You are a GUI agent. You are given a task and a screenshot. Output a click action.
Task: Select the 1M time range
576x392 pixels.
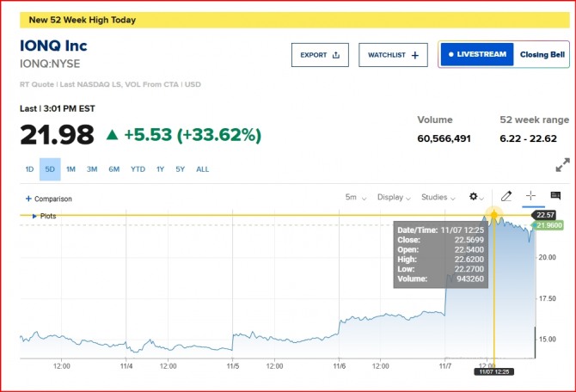pos(70,169)
